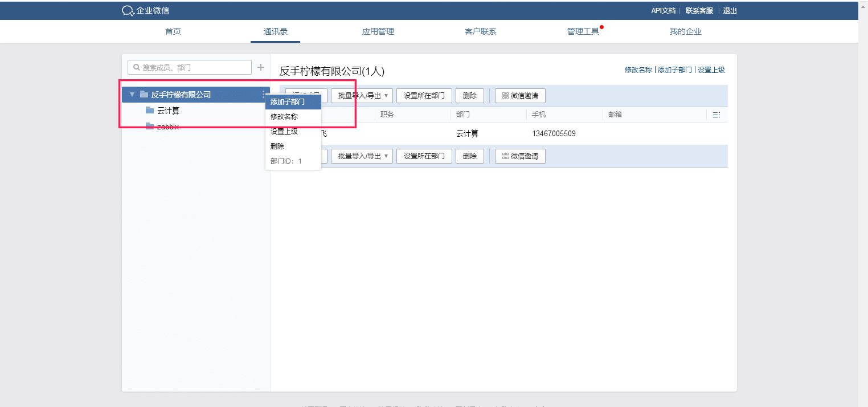Click the 手机 column header
The height and width of the screenshot is (407, 868).
click(539, 115)
